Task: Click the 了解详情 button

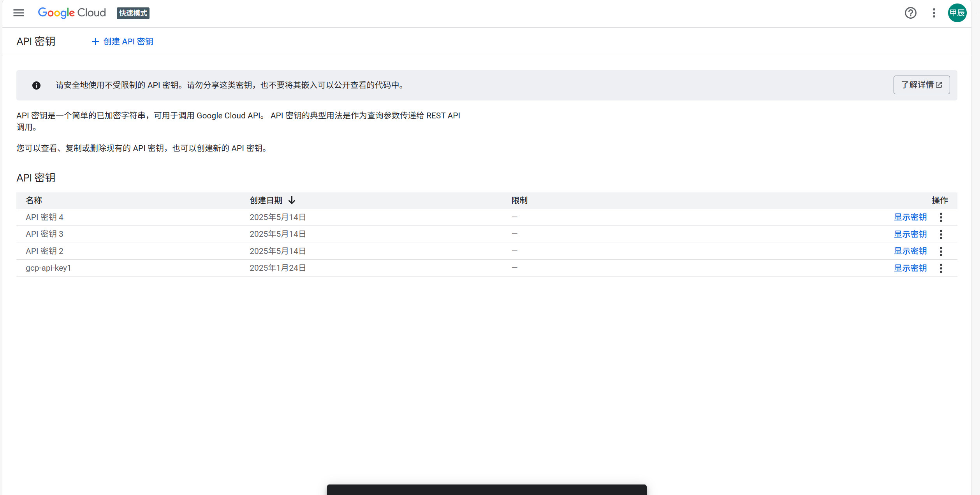Action: 921,85
